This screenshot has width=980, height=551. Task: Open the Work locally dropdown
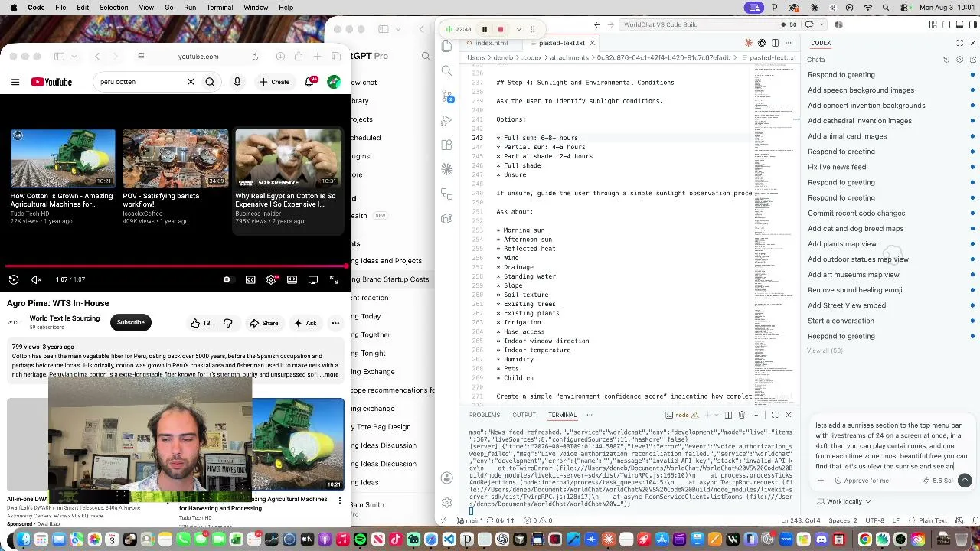click(x=844, y=501)
